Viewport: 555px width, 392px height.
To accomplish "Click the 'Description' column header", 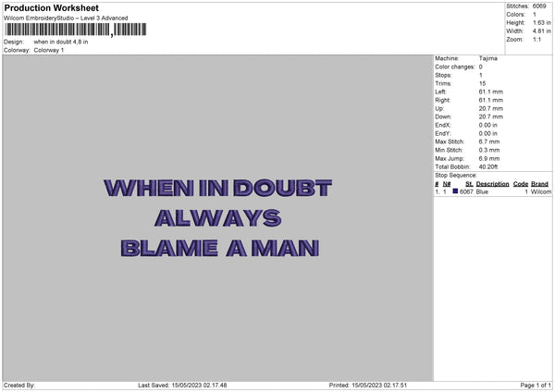I will pyautogui.click(x=492, y=184).
